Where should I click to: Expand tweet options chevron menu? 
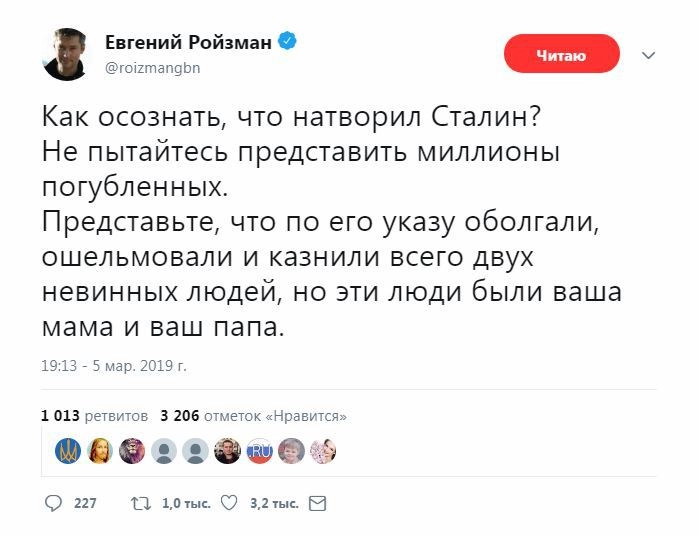pyautogui.click(x=647, y=55)
